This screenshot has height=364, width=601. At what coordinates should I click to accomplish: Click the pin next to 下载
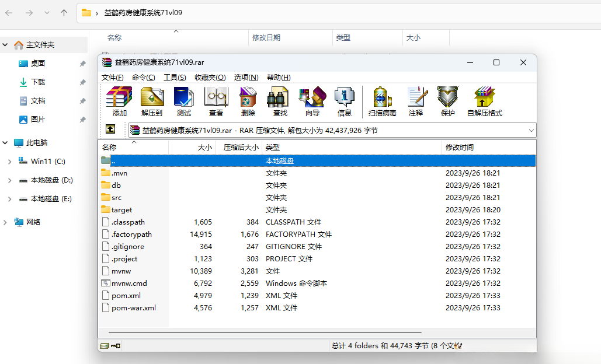82,82
